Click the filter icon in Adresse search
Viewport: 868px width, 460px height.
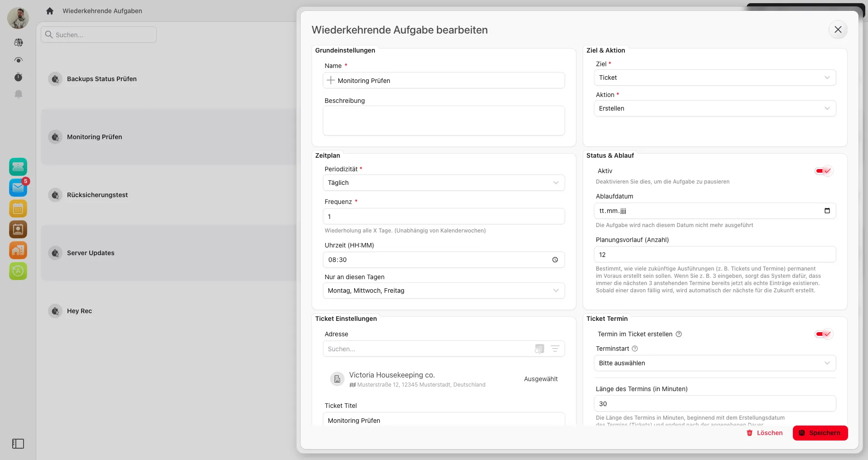[555, 349]
